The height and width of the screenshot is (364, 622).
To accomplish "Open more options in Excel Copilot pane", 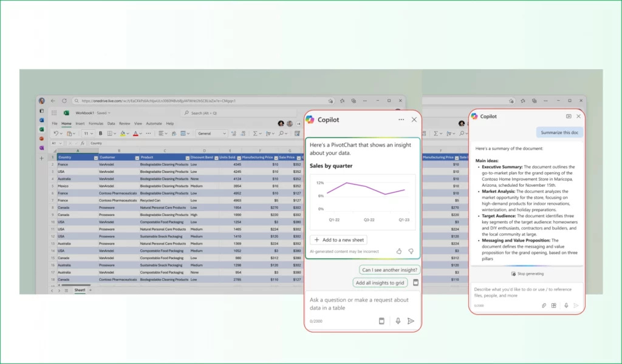I will (401, 120).
